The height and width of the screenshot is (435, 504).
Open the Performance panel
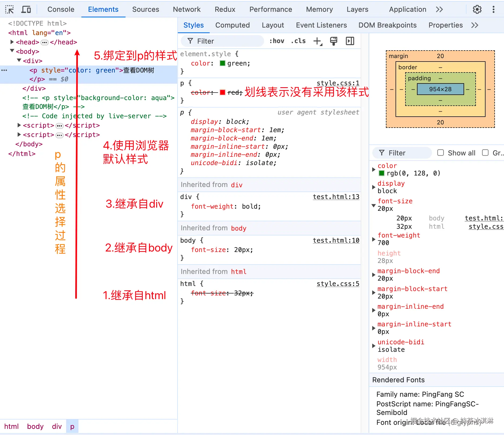pyautogui.click(x=271, y=9)
